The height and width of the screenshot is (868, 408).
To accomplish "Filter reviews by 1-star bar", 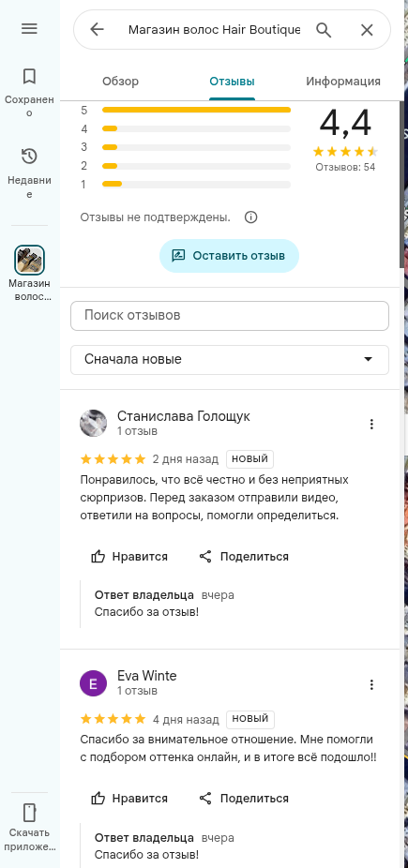I will click(x=197, y=185).
